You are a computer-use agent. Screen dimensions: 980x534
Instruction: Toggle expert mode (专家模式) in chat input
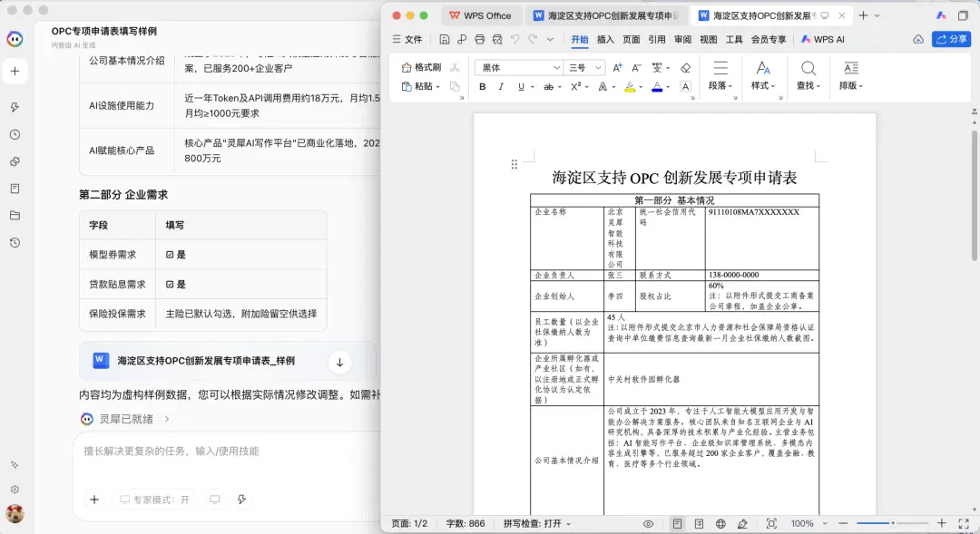coord(154,500)
